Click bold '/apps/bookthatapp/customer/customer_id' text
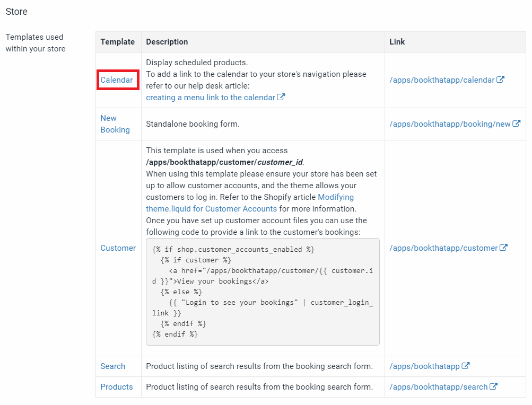The image size is (532, 405). 224,162
